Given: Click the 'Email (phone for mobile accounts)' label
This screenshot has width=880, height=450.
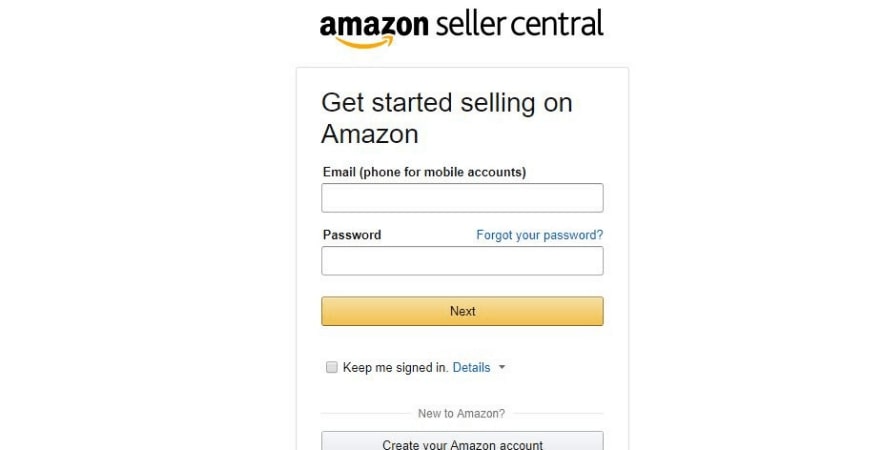Looking at the screenshot, I should (424, 172).
